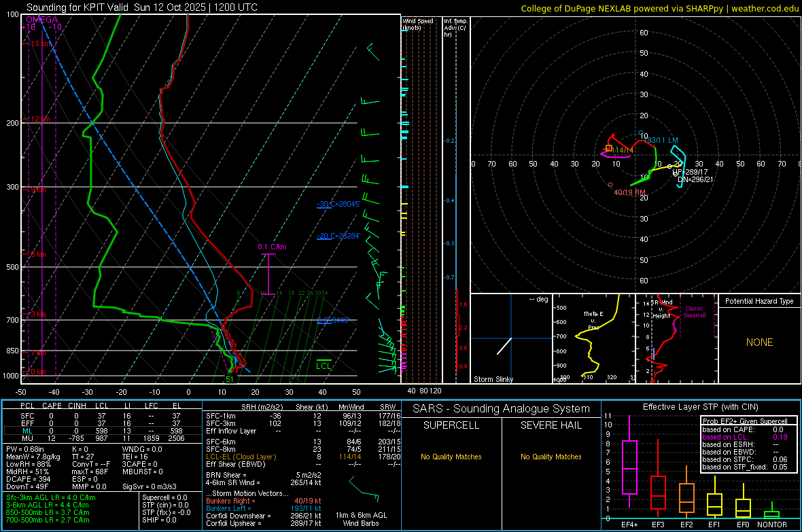The image size is (802, 532).
Task: Click the -20 C=23284' level label
Action: 338,236
